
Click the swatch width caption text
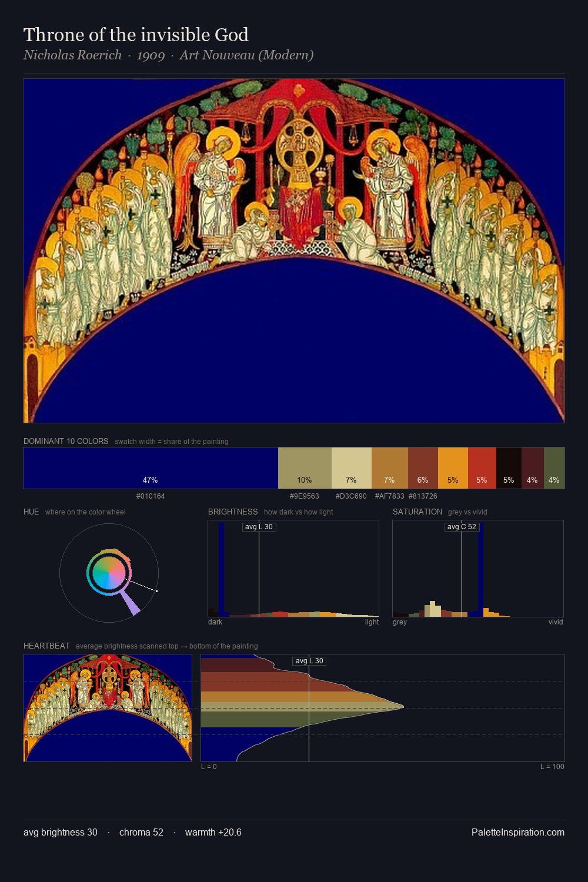(172, 442)
